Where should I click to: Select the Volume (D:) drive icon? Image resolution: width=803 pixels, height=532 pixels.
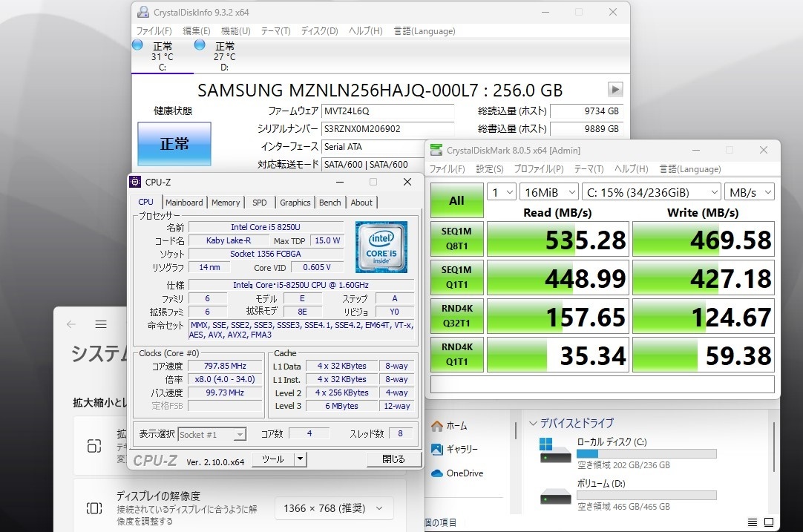click(x=555, y=496)
